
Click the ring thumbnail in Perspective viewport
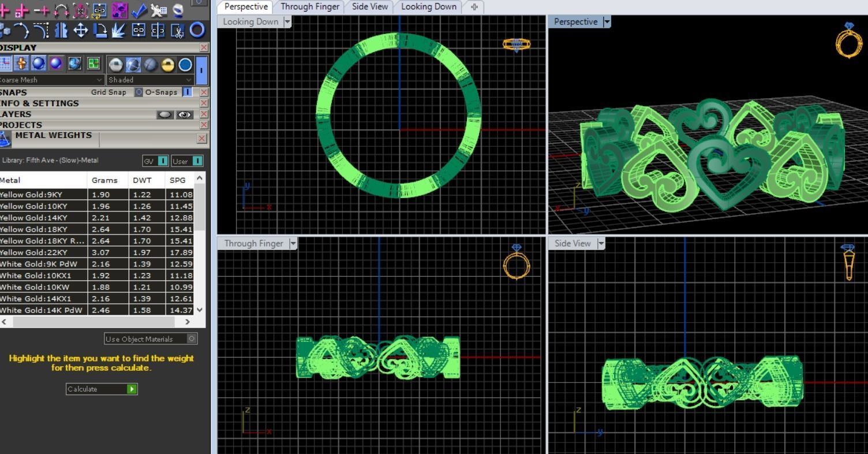[848, 40]
